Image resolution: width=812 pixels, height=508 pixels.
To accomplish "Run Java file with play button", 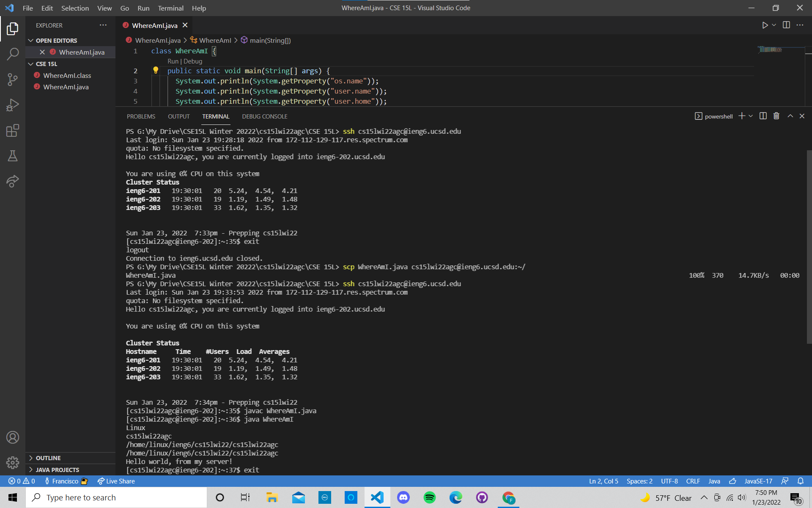I will click(765, 25).
